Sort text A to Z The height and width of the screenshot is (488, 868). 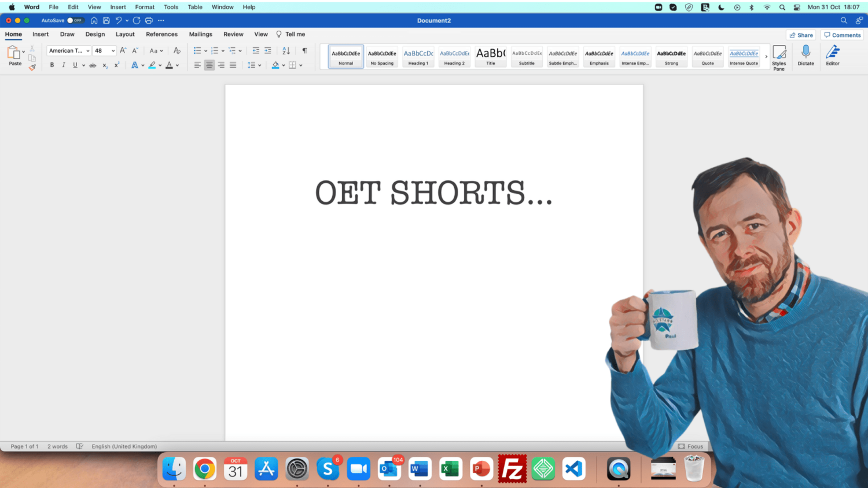(286, 51)
